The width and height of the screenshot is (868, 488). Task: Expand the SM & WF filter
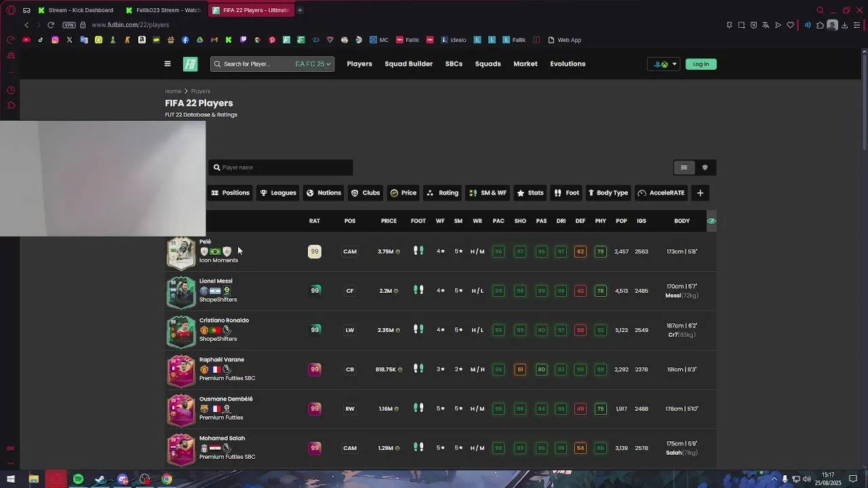pyautogui.click(x=488, y=193)
